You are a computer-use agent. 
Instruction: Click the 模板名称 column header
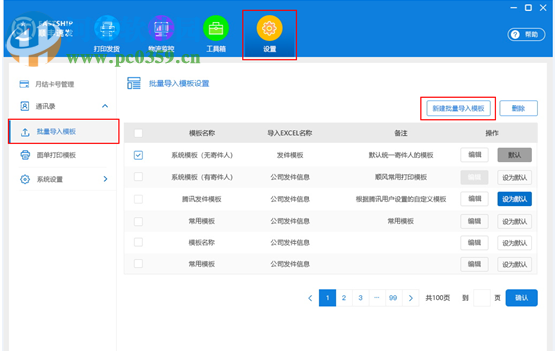click(x=202, y=133)
